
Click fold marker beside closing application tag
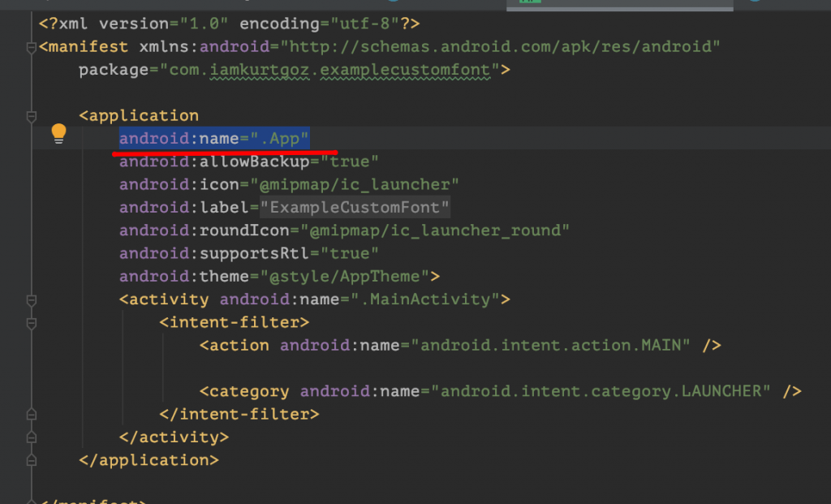(x=32, y=460)
